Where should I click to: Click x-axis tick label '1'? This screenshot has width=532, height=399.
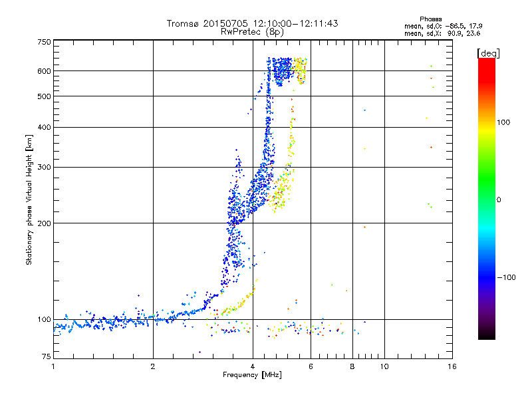53,366
